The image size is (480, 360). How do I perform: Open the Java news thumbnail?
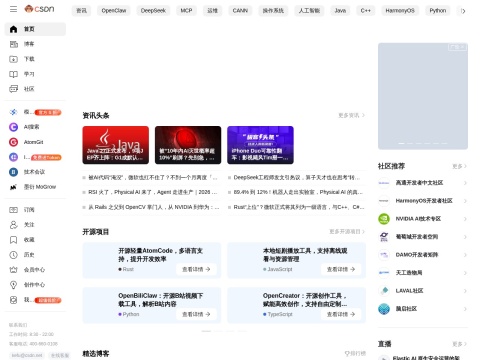coord(116,145)
